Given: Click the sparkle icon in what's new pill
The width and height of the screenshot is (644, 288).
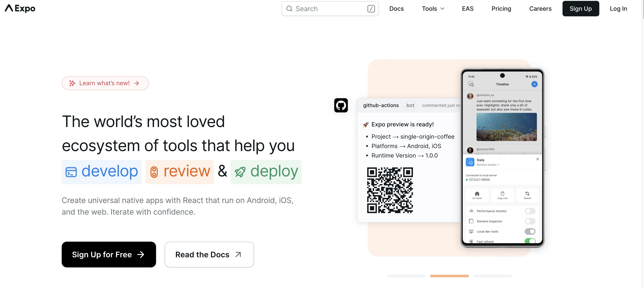Looking at the screenshot, I should pyautogui.click(x=72, y=83).
